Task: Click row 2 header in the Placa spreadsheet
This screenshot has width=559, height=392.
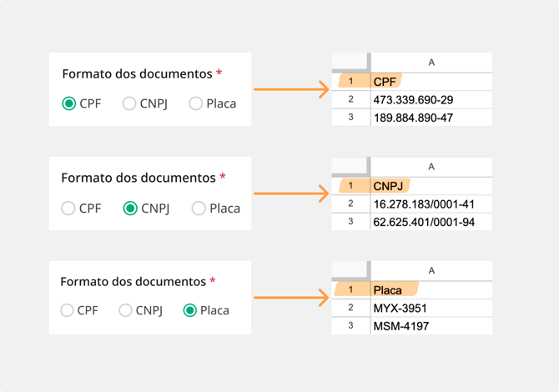Action: click(x=351, y=308)
